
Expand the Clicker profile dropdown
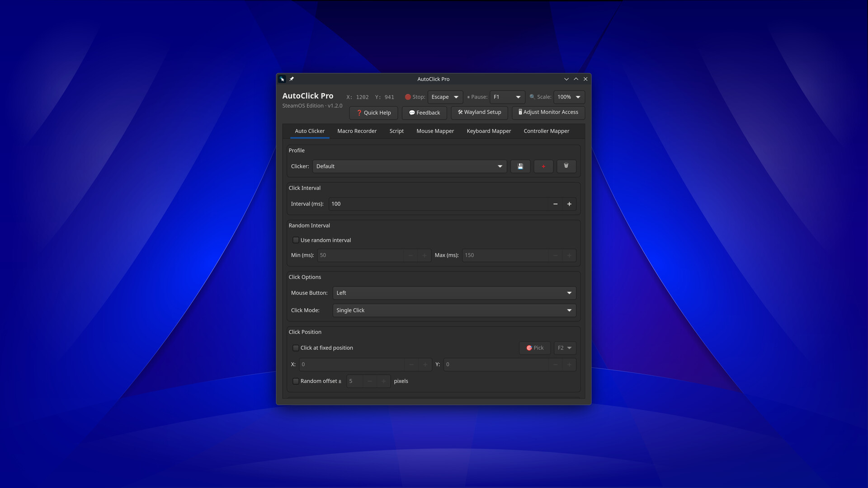click(x=410, y=166)
